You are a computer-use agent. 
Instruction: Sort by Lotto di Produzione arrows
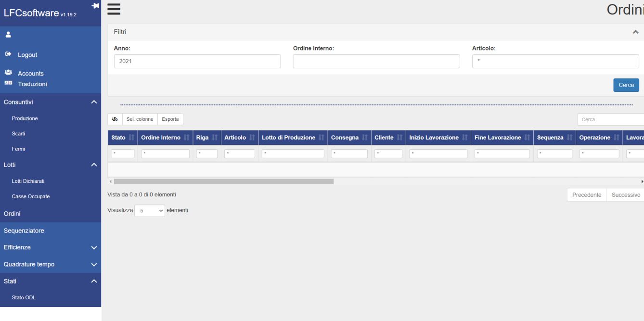coord(321,138)
